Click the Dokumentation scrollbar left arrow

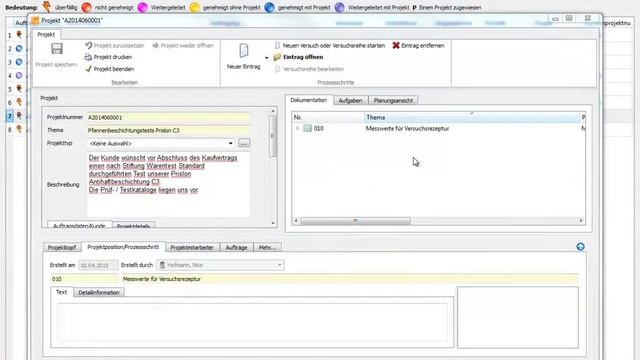(296, 221)
